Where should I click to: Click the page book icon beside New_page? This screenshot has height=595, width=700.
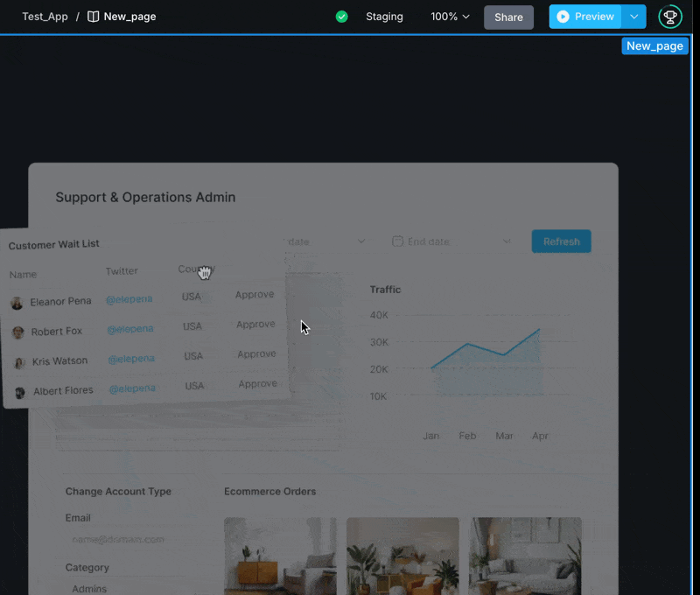[x=94, y=17]
